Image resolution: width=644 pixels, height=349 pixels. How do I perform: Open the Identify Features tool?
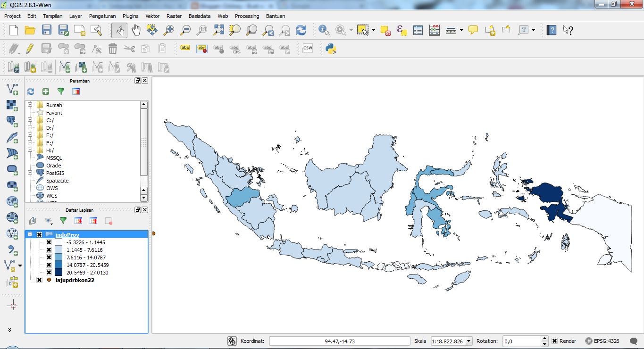(324, 31)
